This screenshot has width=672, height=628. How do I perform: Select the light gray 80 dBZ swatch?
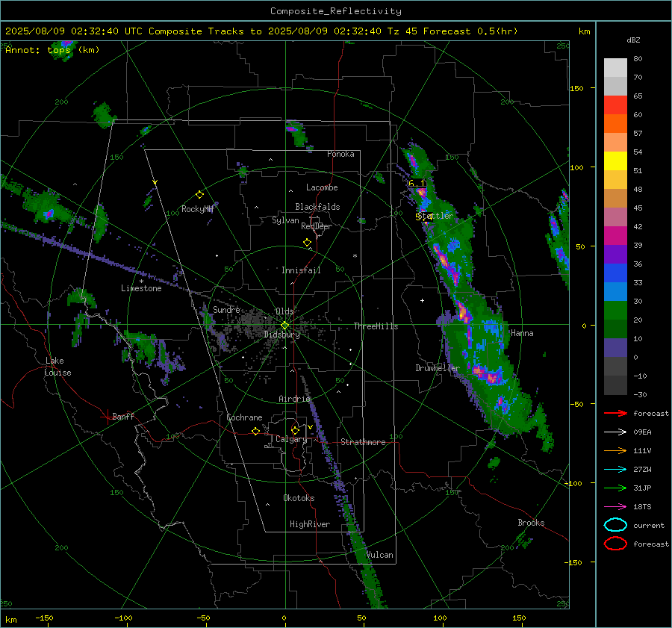[x=615, y=68]
